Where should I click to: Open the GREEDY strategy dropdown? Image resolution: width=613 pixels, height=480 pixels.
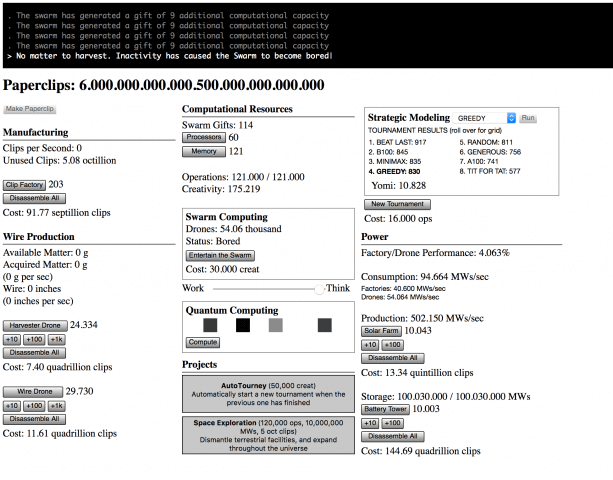pos(485,118)
